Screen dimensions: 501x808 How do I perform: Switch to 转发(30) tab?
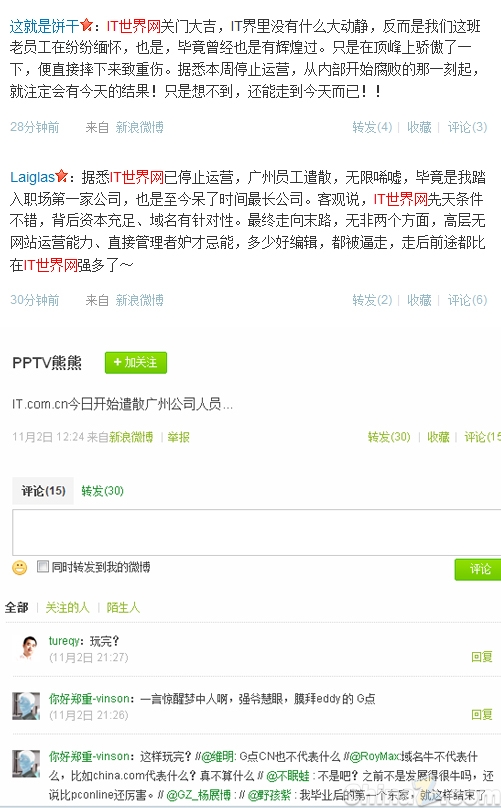(x=103, y=491)
